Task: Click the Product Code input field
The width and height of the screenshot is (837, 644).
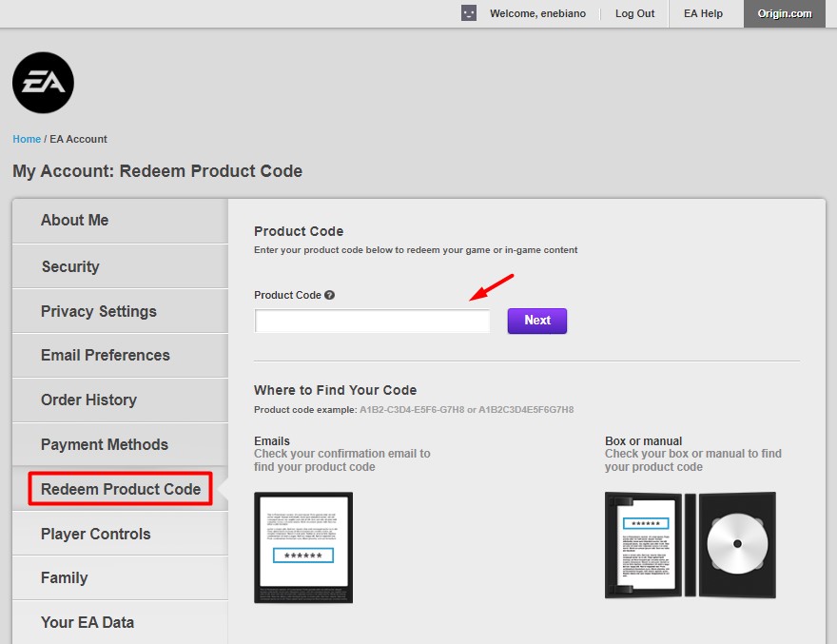Action: point(371,321)
